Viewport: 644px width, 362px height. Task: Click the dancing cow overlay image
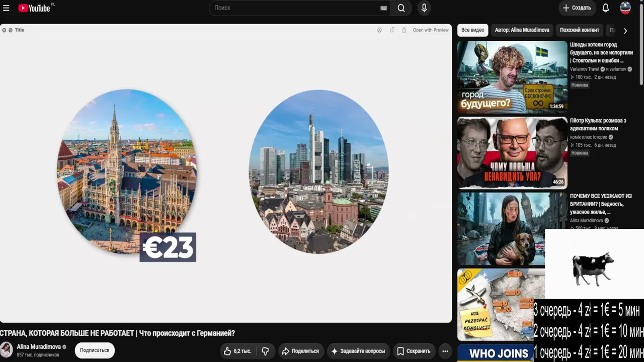(594, 268)
